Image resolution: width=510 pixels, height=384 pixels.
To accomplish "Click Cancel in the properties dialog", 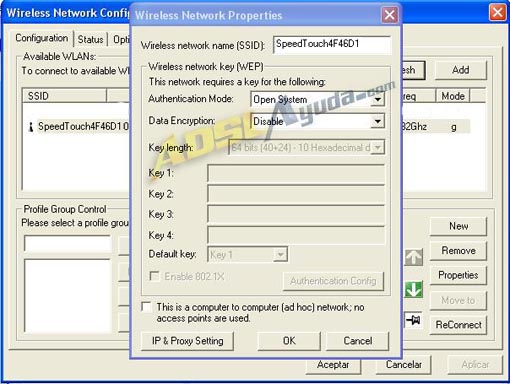I will 358,341.
